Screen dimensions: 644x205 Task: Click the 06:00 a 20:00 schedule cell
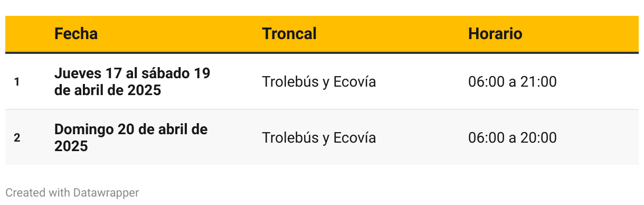pos(512,138)
